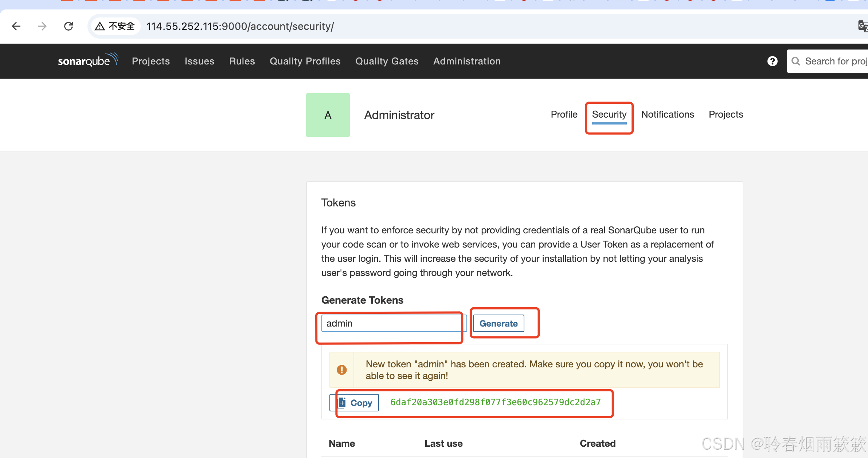Open the SonarQube logo home link
Screen dimensions: 868x458
(88, 60)
